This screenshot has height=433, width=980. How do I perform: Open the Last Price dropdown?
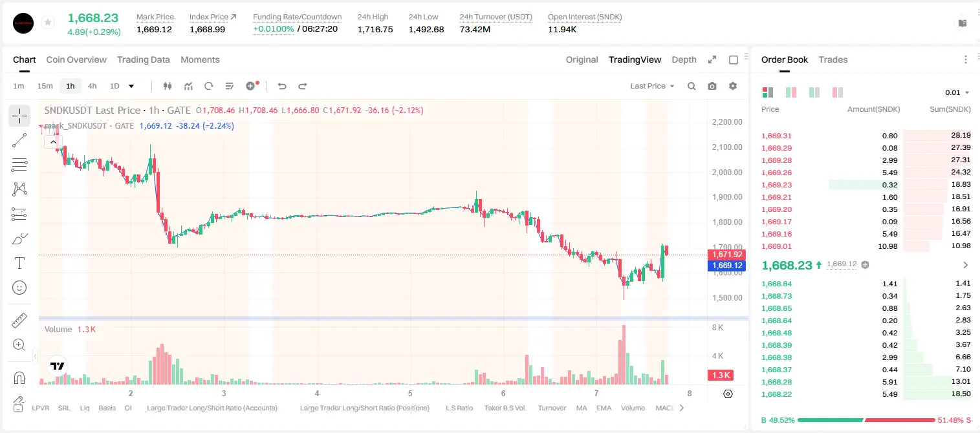(652, 86)
